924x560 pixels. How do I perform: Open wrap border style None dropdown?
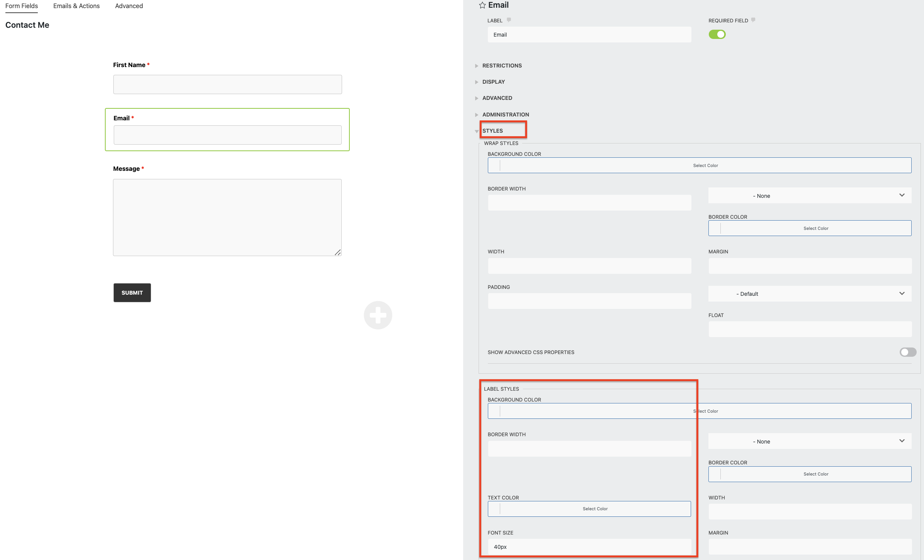click(809, 196)
